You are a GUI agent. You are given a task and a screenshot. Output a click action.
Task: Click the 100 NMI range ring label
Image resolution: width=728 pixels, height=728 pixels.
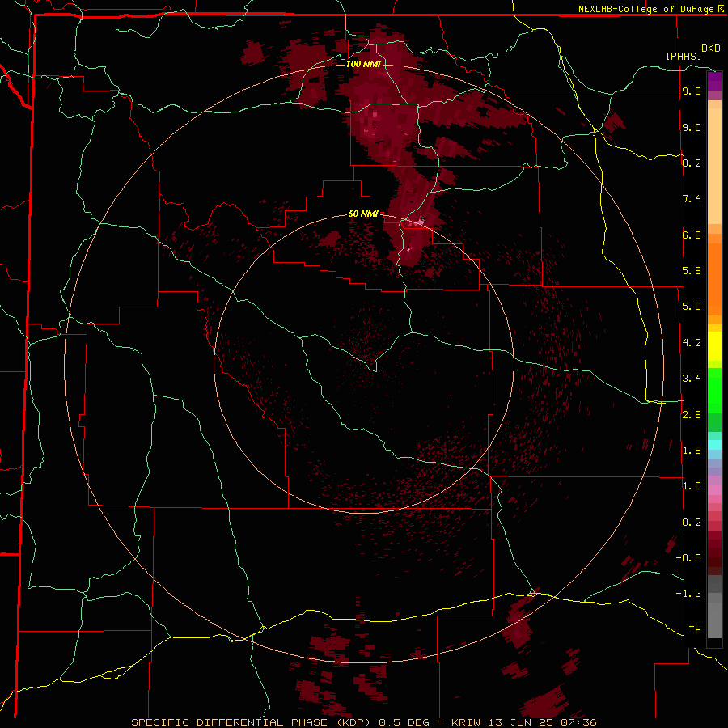point(363,64)
